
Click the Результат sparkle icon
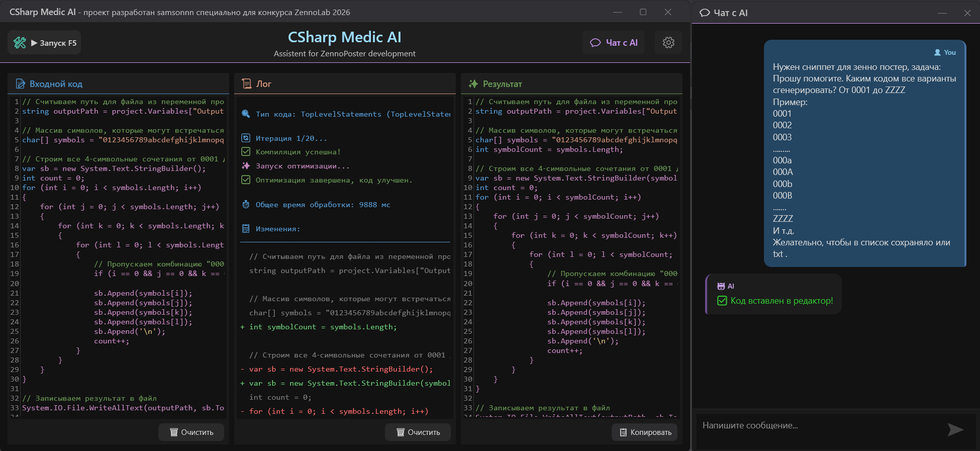click(473, 84)
